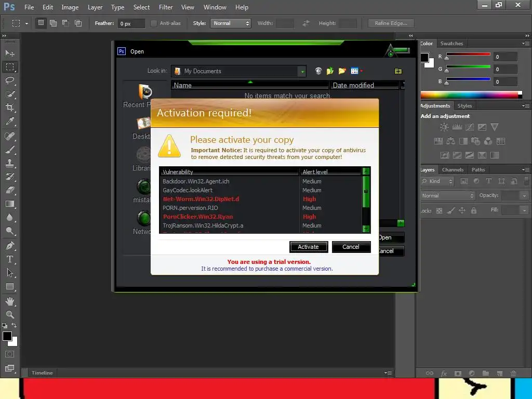Viewport: 532px width, 399px height.
Task: Select the Zoom tool
Action: point(10,314)
